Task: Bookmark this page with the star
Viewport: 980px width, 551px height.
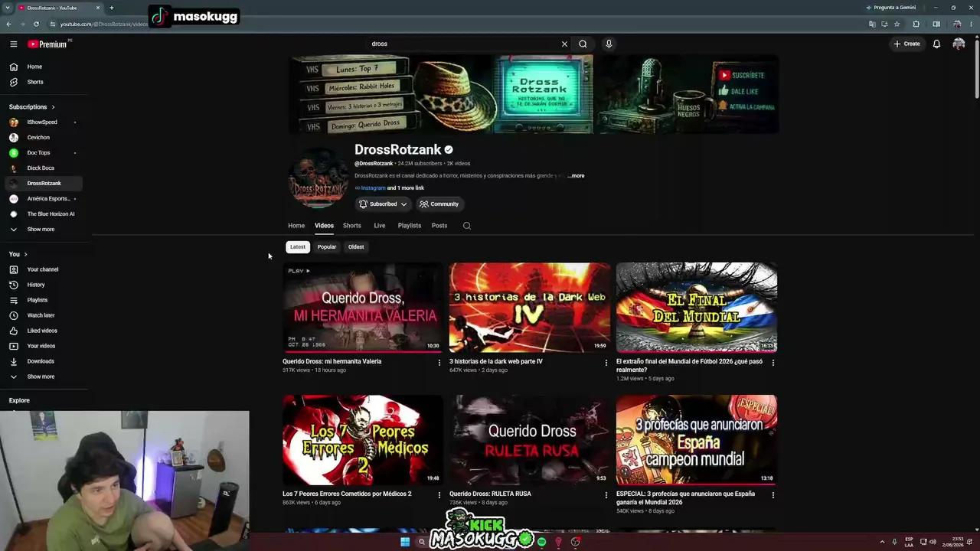Action: [897, 24]
